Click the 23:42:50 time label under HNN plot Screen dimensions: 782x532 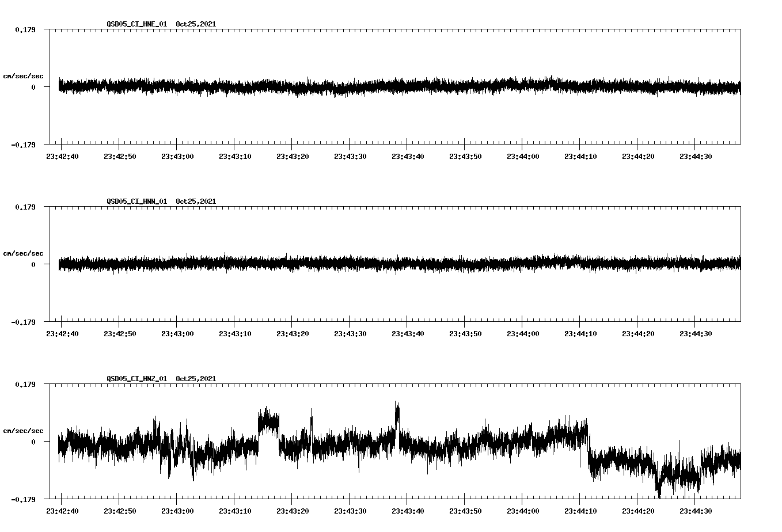coord(120,333)
